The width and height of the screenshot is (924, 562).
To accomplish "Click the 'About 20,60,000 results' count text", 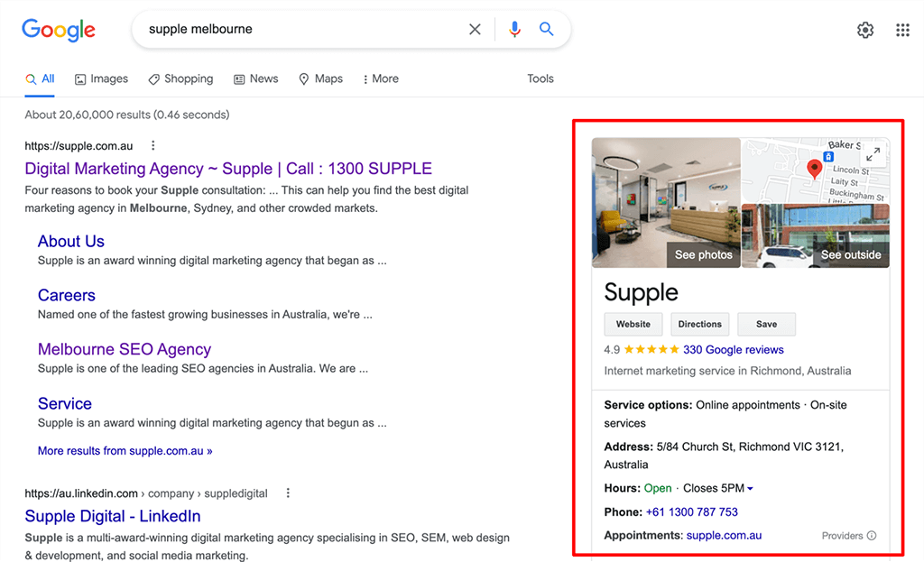I will pos(127,115).
